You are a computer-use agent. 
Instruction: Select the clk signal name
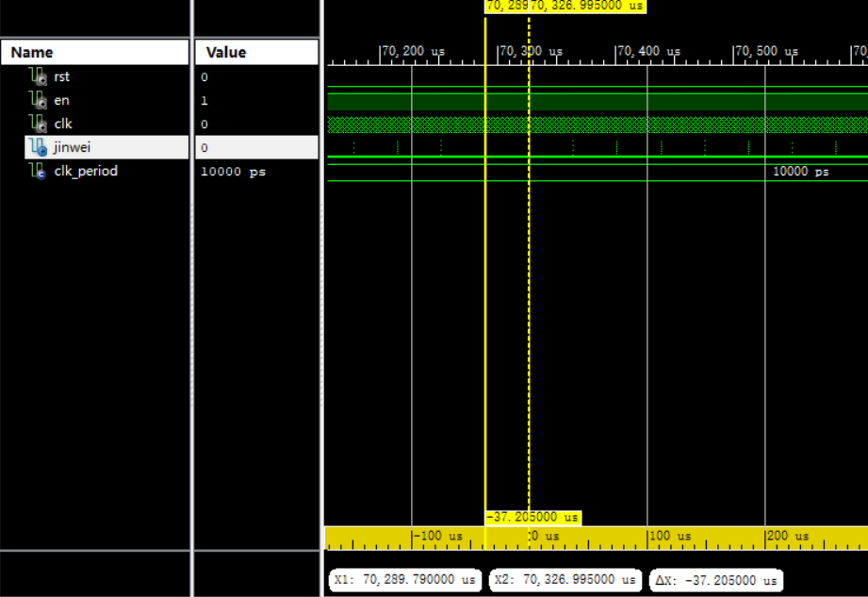tap(63, 124)
